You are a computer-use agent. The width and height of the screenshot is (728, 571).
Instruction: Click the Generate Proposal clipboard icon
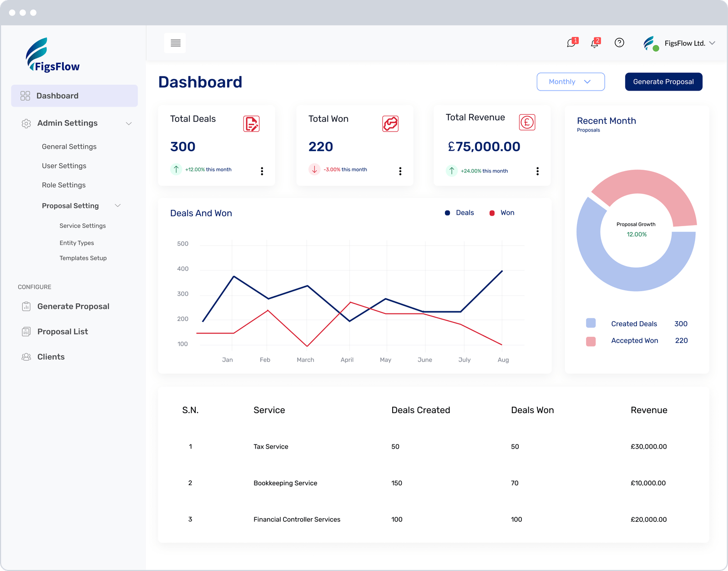tap(26, 306)
